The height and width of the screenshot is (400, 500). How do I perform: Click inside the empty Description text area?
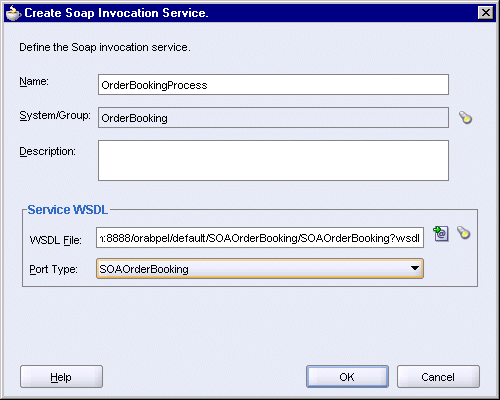pos(273,160)
